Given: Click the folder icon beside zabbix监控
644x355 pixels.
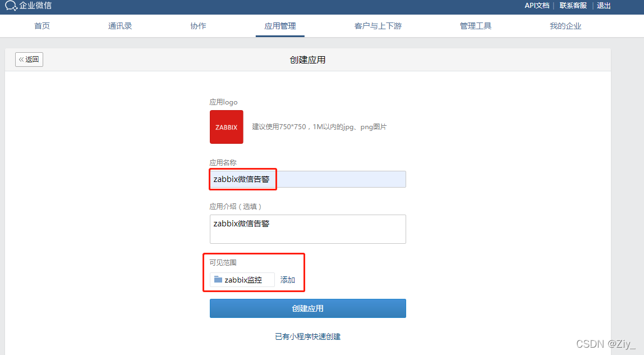Looking at the screenshot, I should click(218, 280).
